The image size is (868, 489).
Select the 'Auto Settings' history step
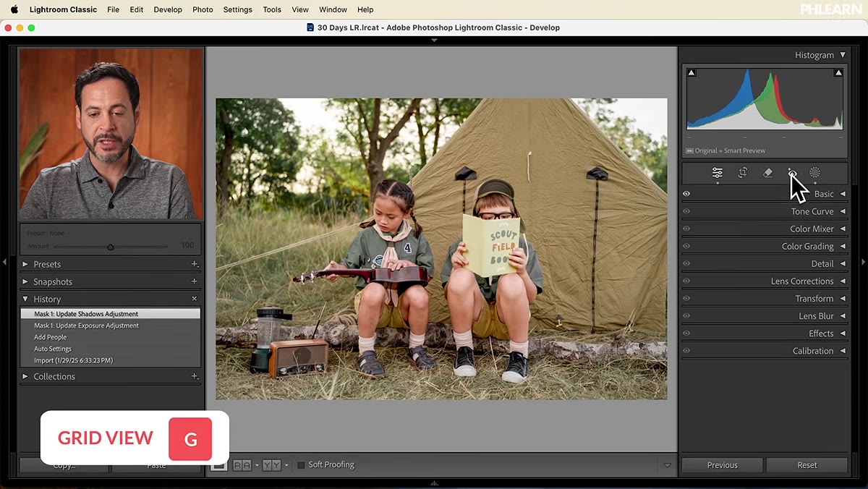[110, 349]
